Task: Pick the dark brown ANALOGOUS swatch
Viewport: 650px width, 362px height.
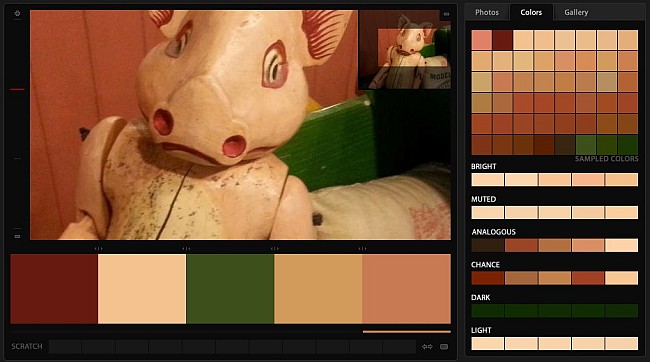Action: [x=488, y=245]
